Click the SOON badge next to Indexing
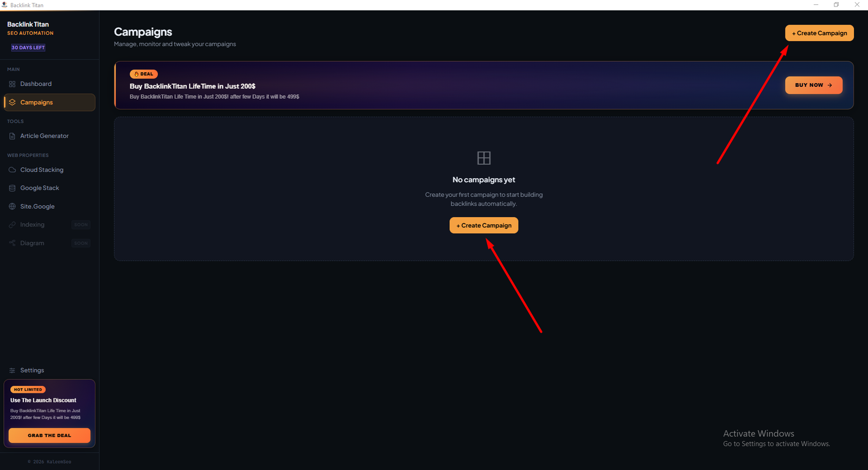The image size is (868, 470). 81,225
